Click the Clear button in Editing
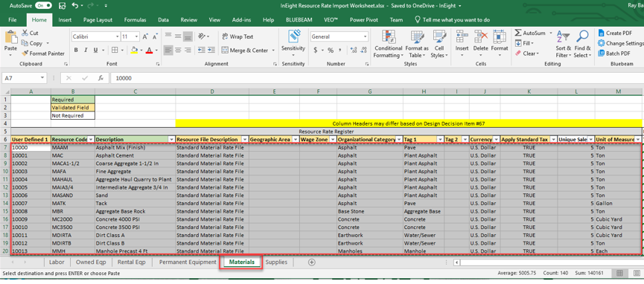Screen dimensions: 644x284 coord(526,54)
